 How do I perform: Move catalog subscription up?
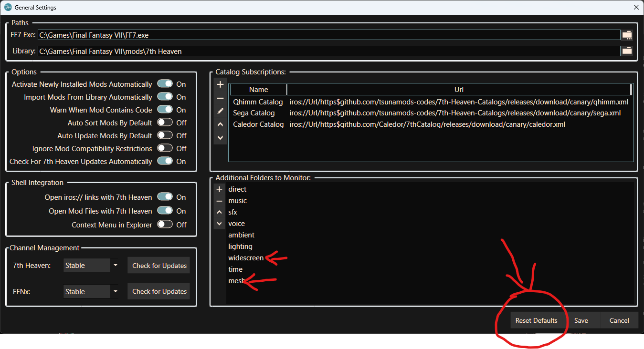pyautogui.click(x=220, y=124)
